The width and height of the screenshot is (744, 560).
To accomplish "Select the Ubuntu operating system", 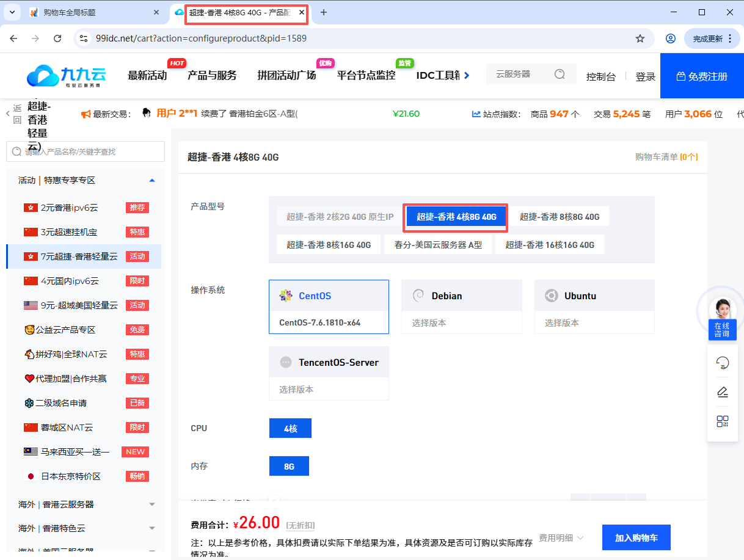I will pos(594,296).
